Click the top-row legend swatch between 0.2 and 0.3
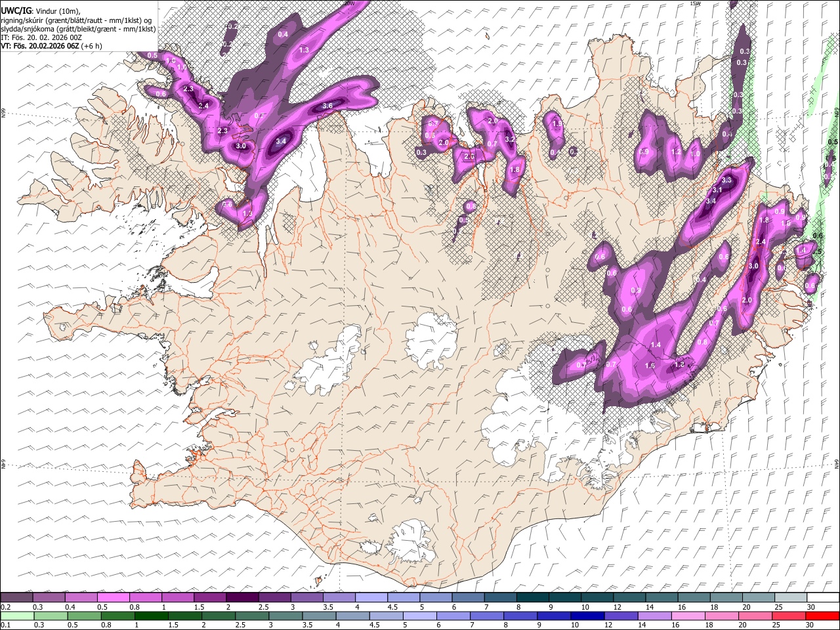Screen dimensions: 840x630 pyautogui.click(x=16, y=598)
